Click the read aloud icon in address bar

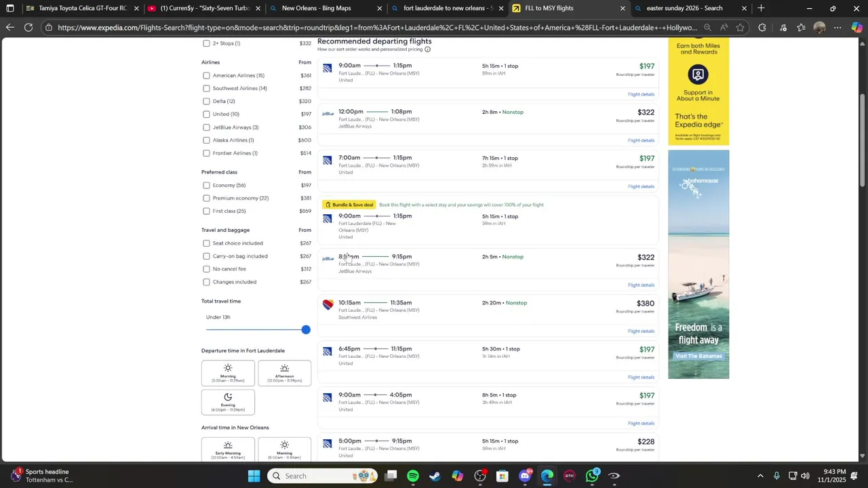tap(724, 28)
